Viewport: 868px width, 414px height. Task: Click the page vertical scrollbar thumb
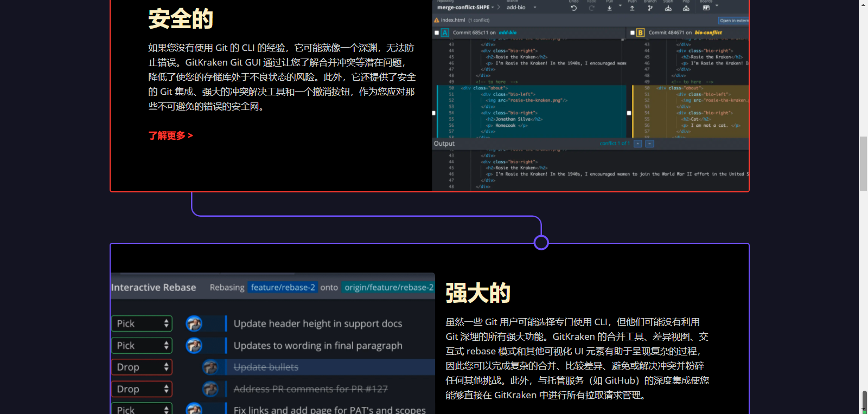tap(864, 164)
